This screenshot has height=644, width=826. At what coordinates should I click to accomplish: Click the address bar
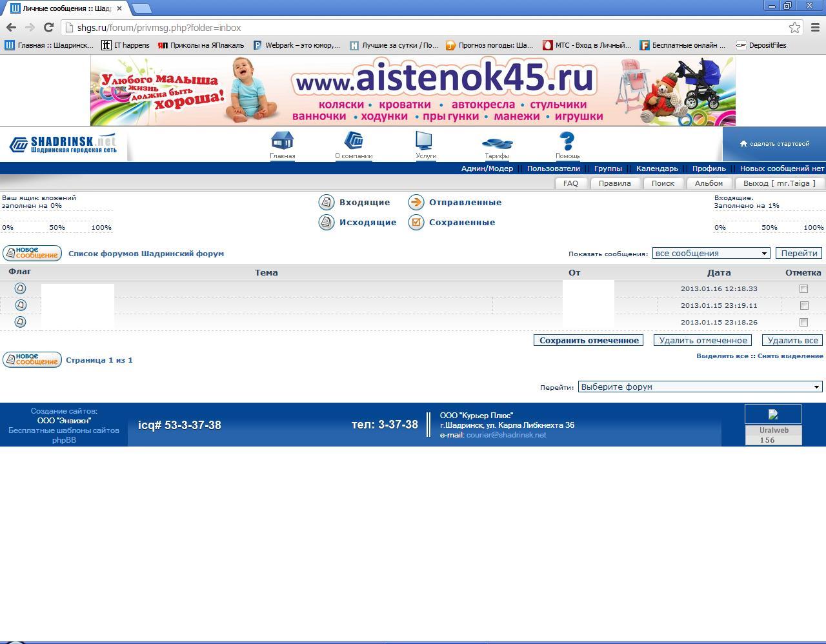[x=426, y=28]
